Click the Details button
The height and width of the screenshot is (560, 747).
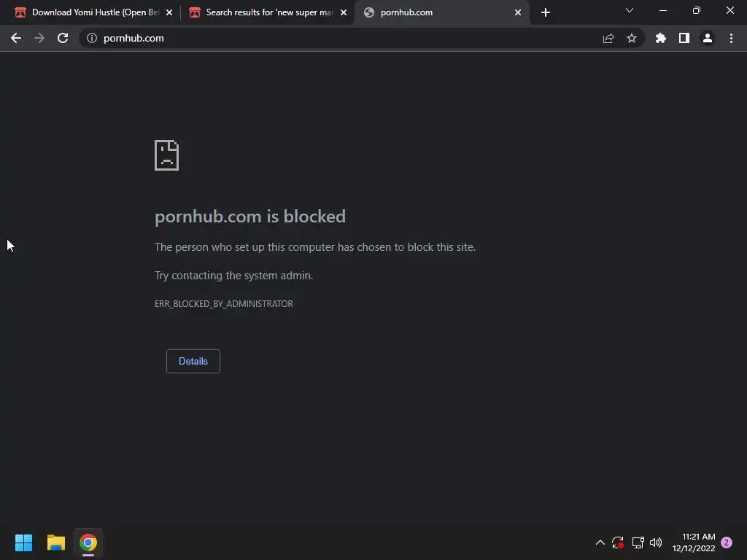pyautogui.click(x=193, y=361)
